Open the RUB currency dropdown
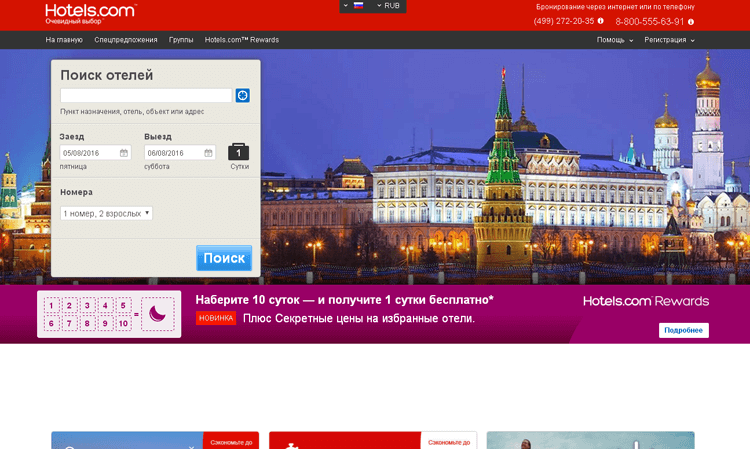750x449 pixels. [388, 6]
